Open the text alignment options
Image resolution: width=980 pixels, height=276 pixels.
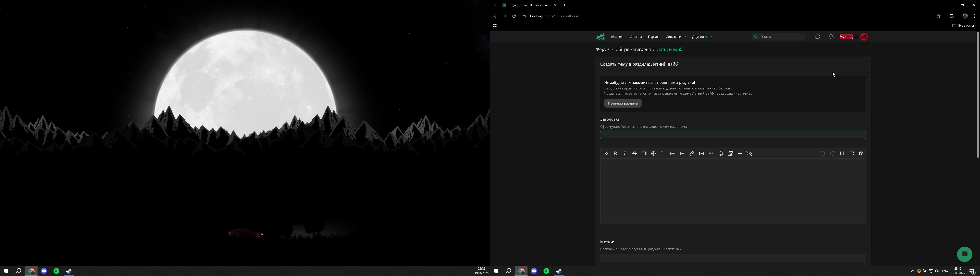[663, 154]
